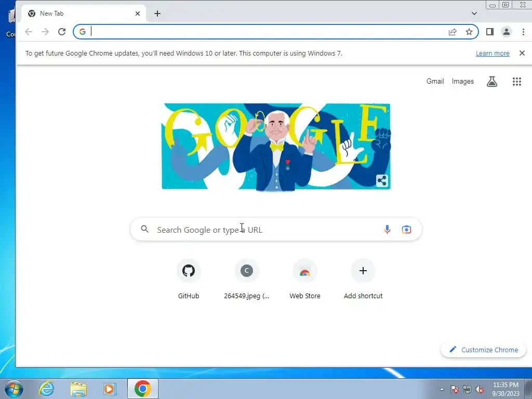This screenshot has height=399, width=532.
Task: Share the Google Doodle
Action: pos(382,180)
